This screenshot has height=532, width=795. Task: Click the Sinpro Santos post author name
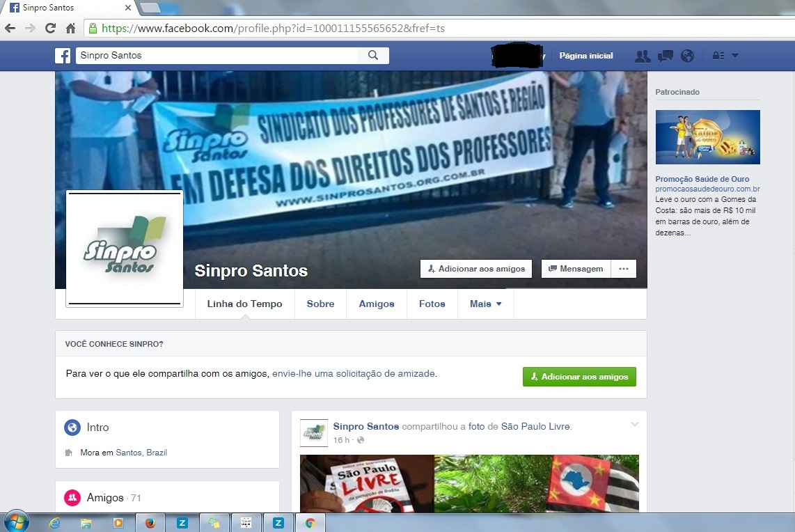coord(366,427)
